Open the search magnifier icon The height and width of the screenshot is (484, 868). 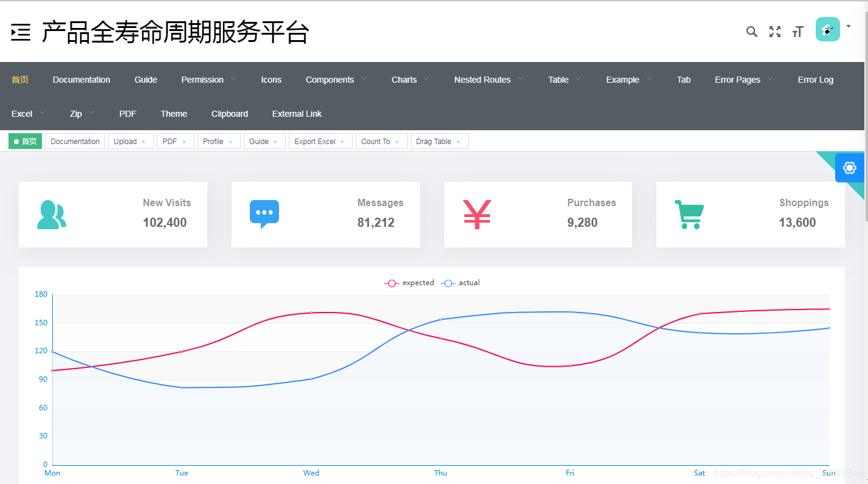point(752,31)
